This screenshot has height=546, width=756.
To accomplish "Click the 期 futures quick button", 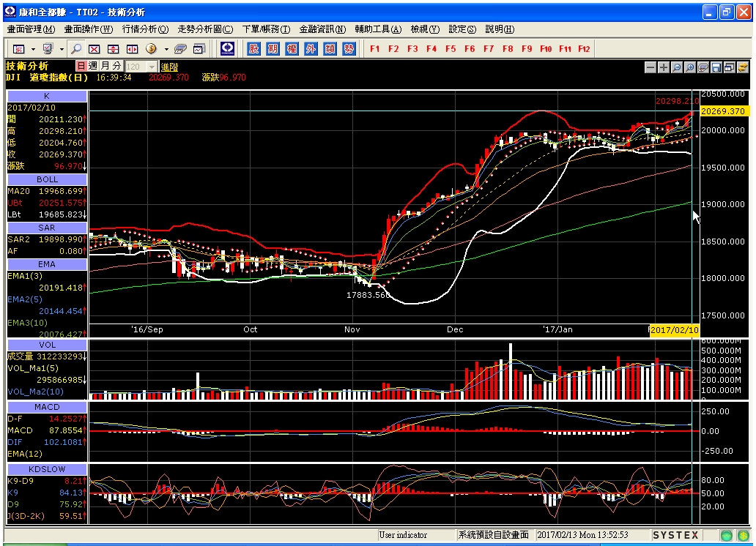I will 273,49.
